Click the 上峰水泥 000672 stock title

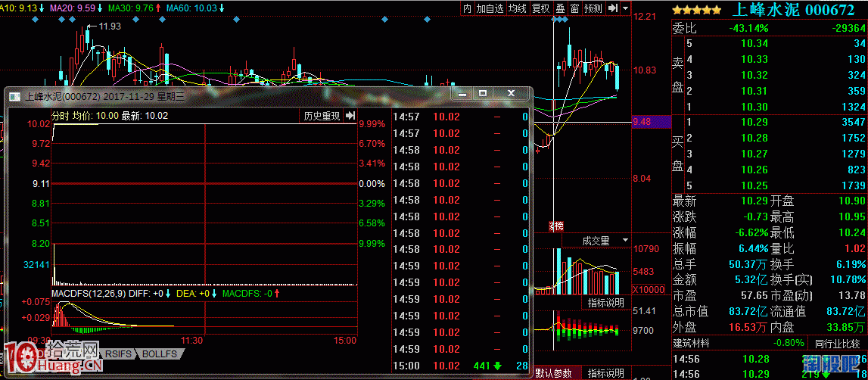(x=793, y=9)
